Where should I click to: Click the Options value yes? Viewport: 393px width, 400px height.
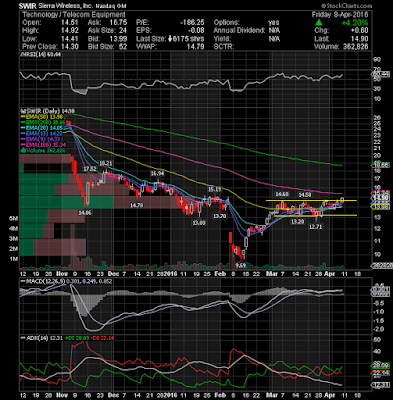coord(274,22)
